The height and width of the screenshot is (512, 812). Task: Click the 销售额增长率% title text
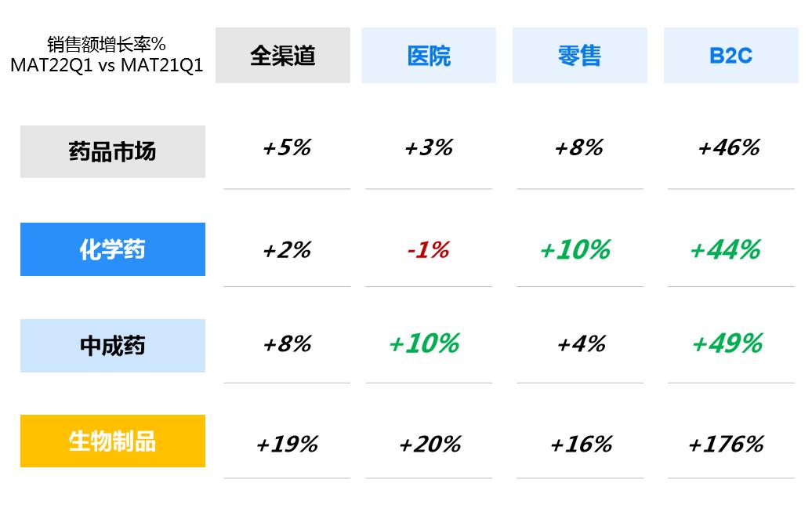point(106,44)
